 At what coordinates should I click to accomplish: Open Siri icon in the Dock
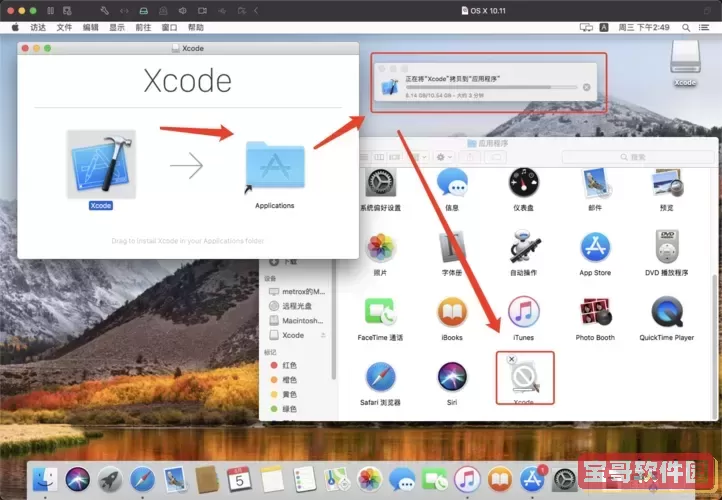[77, 480]
